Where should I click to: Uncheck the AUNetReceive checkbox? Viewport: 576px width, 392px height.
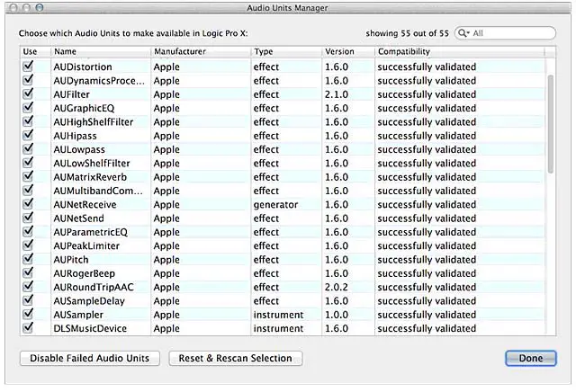click(28, 204)
